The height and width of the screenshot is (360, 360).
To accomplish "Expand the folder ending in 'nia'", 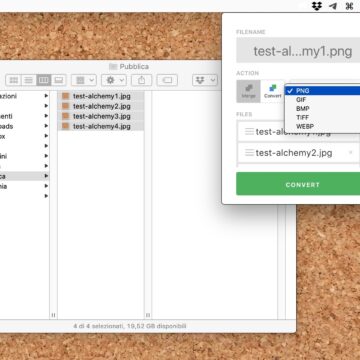I will 46,186.
